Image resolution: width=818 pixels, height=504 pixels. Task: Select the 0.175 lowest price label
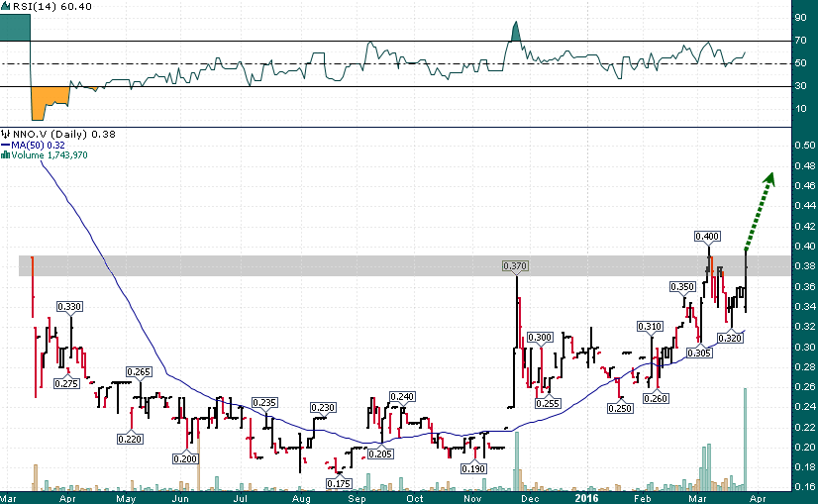[x=339, y=483]
